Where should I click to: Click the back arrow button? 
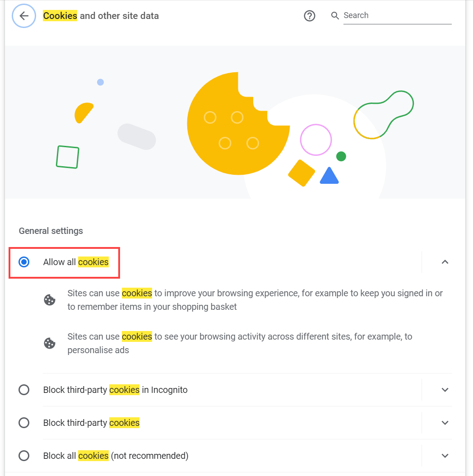(x=24, y=16)
